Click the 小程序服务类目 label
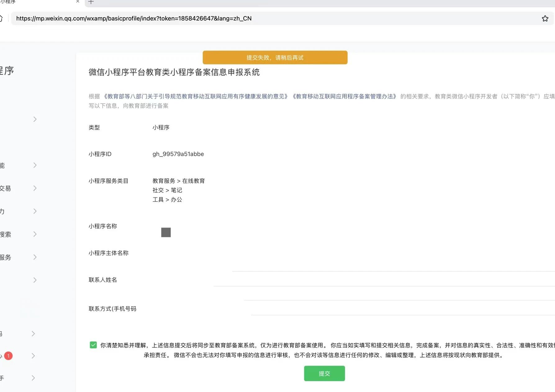Screen dimensions: 555x392 click(x=108, y=181)
